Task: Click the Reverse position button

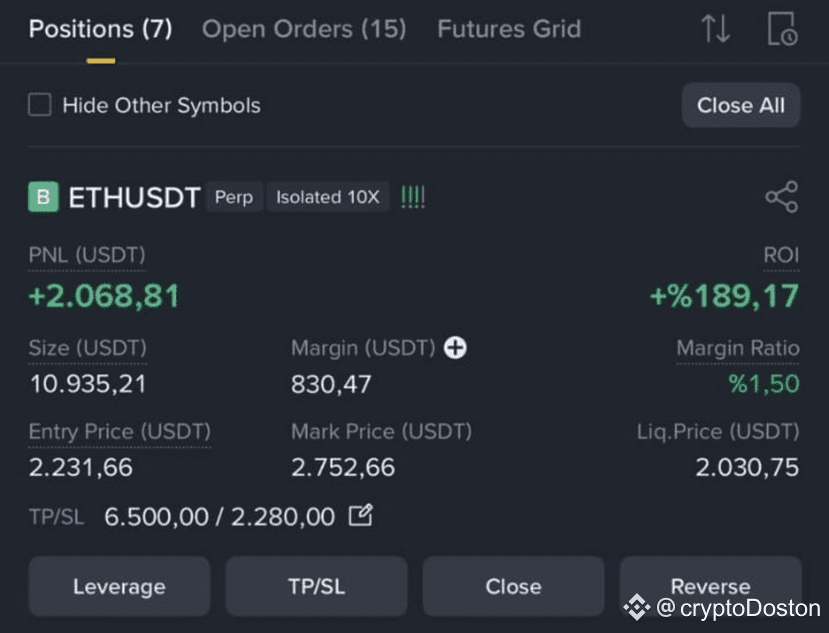Action: (x=711, y=586)
